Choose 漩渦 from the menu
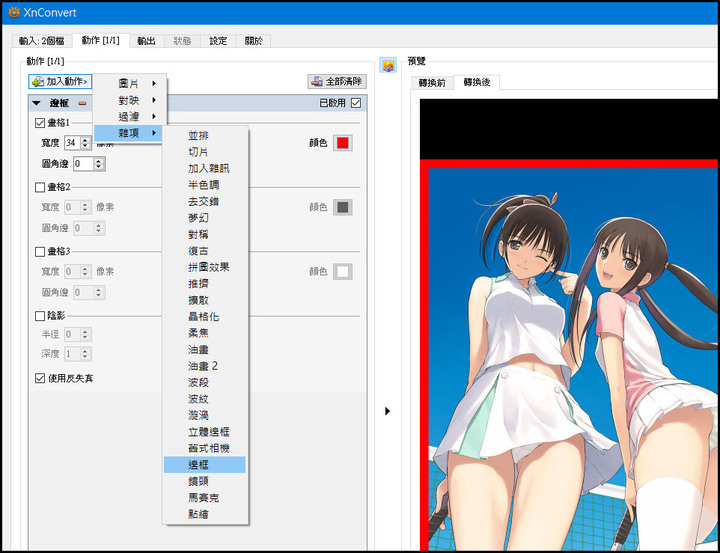Image resolution: width=720 pixels, height=553 pixels. tap(205, 416)
